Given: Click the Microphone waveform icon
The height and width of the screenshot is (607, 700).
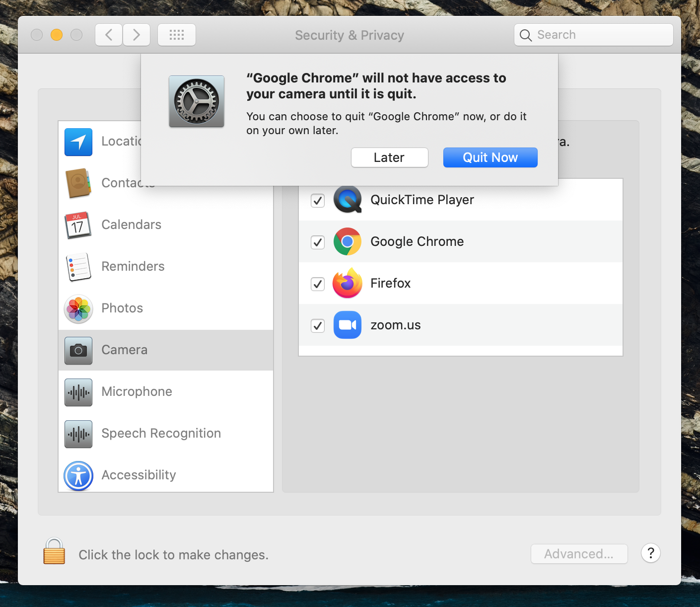Looking at the screenshot, I should 78,392.
